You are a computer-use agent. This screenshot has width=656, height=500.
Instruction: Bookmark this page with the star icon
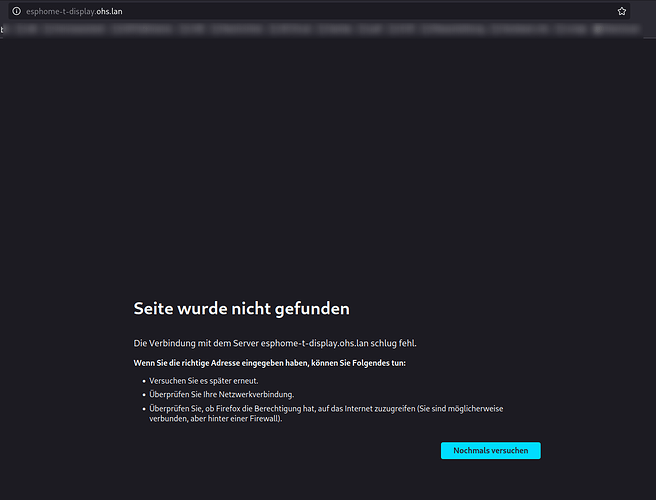pyautogui.click(x=621, y=11)
